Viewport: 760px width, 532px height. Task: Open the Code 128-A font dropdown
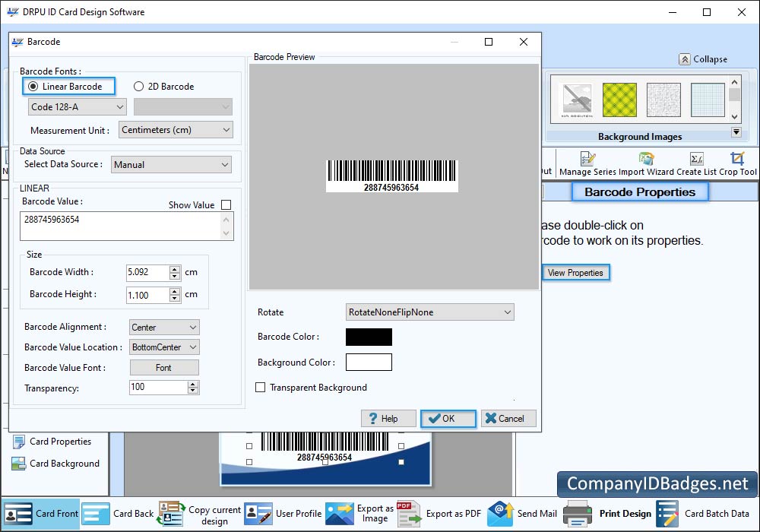(77, 107)
